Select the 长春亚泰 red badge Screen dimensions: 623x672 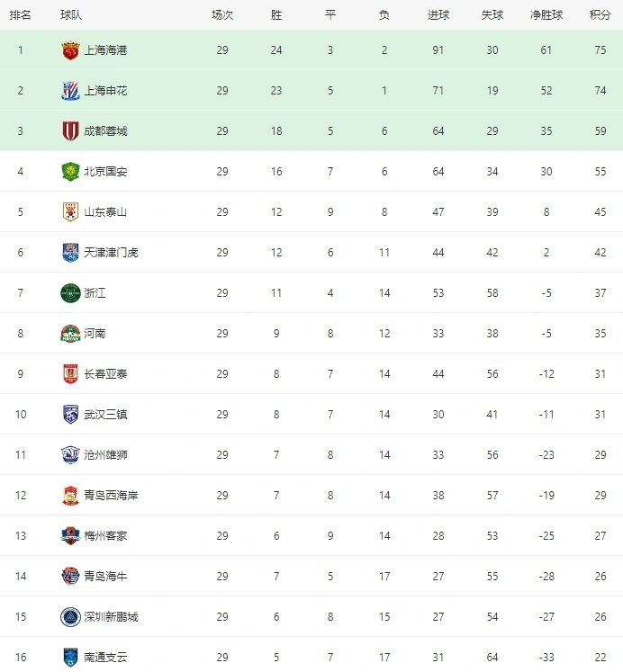click(70, 373)
